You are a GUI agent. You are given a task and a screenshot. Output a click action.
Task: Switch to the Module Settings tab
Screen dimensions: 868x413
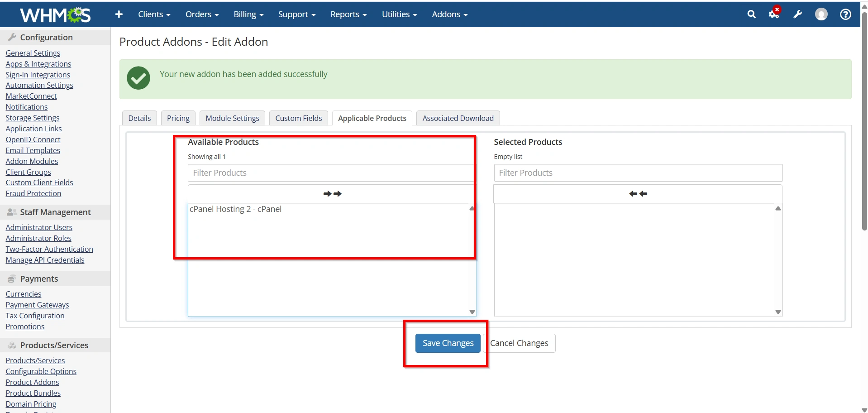click(232, 118)
